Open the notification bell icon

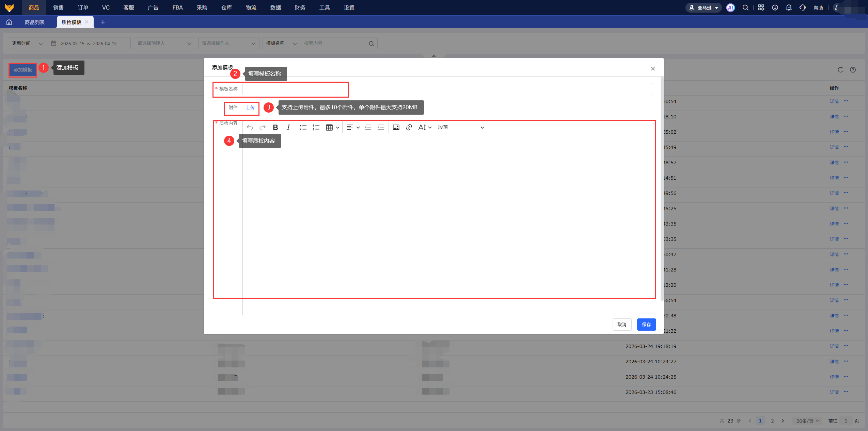click(x=789, y=7)
